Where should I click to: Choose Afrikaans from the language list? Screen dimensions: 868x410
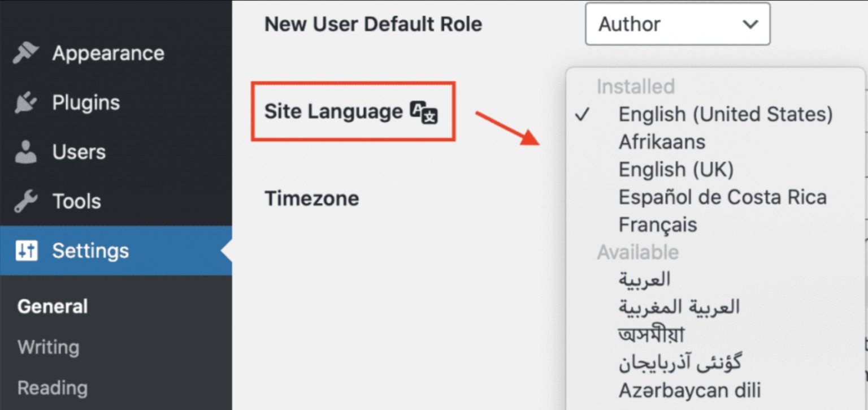click(661, 142)
